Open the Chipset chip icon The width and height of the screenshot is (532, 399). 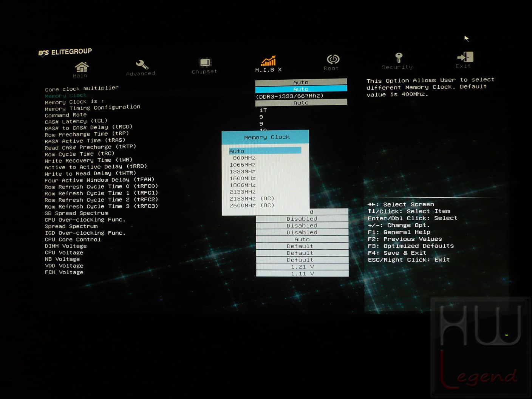click(204, 62)
